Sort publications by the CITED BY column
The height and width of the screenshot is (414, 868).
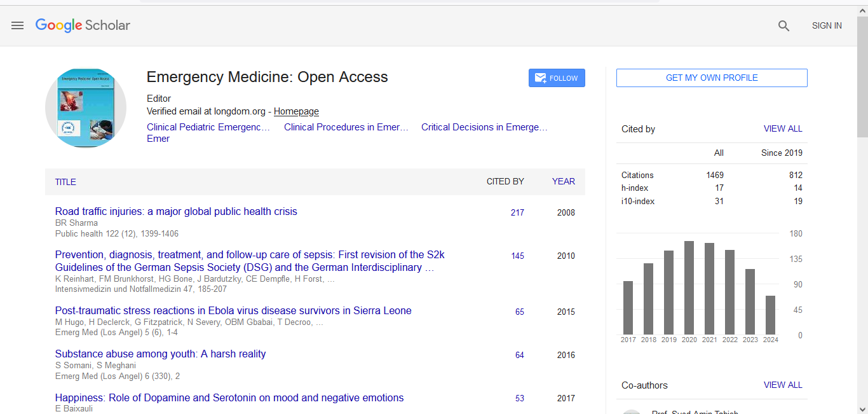(505, 182)
